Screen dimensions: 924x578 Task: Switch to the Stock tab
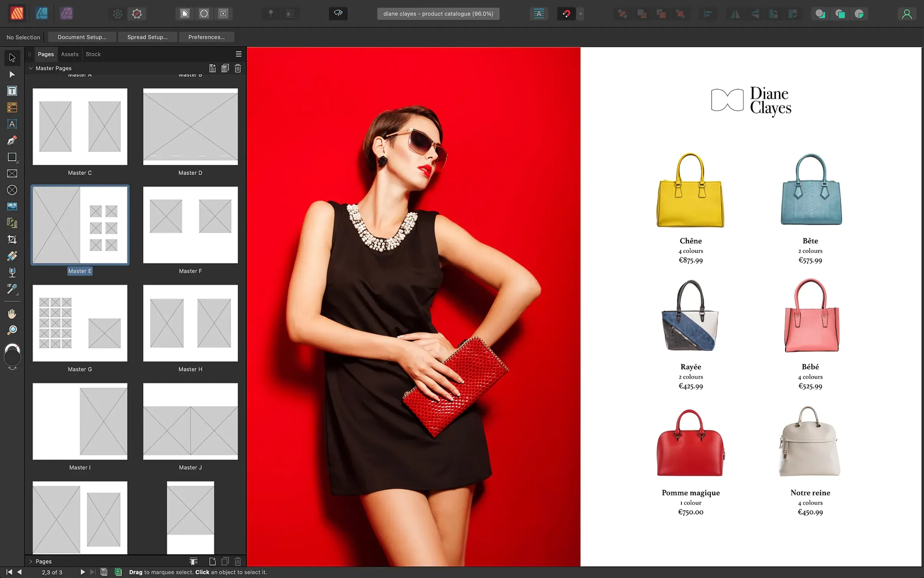(x=93, y=54)
